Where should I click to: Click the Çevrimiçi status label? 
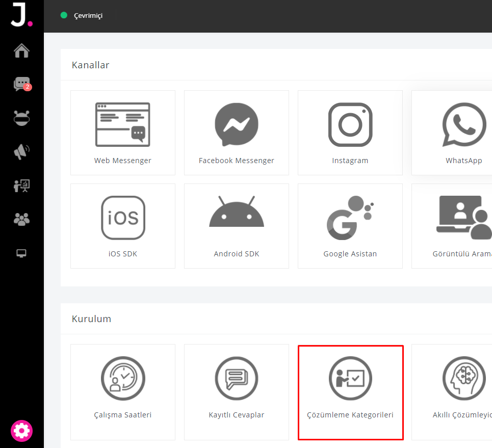[88, 16]
